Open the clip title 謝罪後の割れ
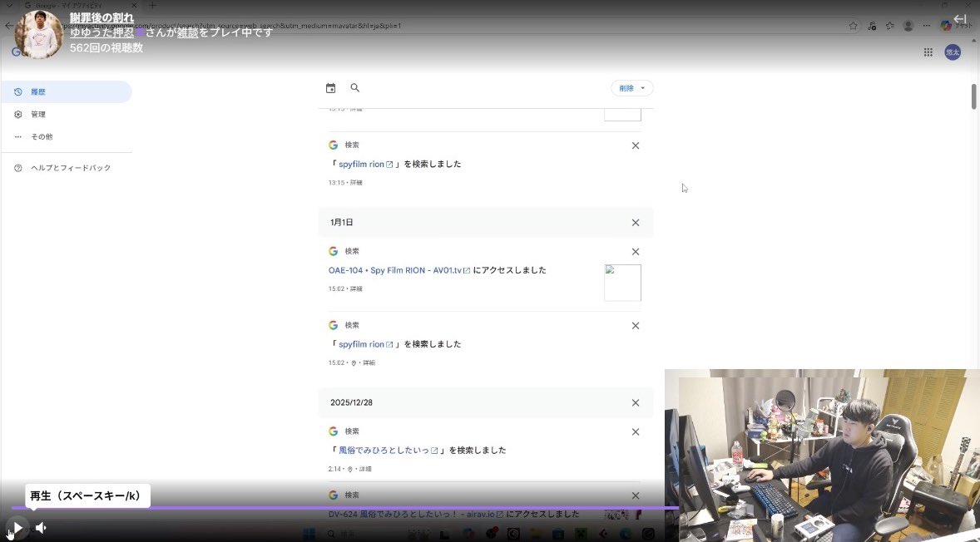 pos(101,17)
